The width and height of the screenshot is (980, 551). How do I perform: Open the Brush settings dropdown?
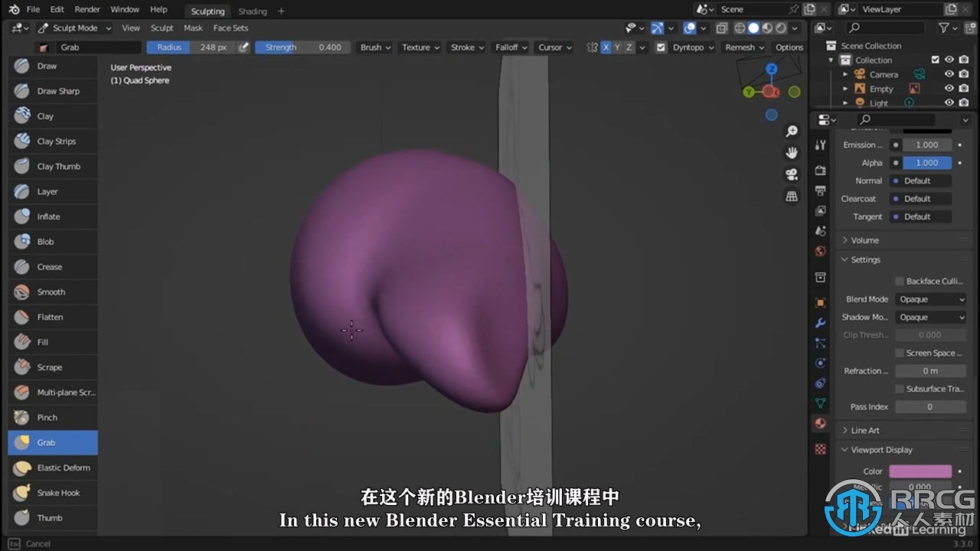point(375,47)
